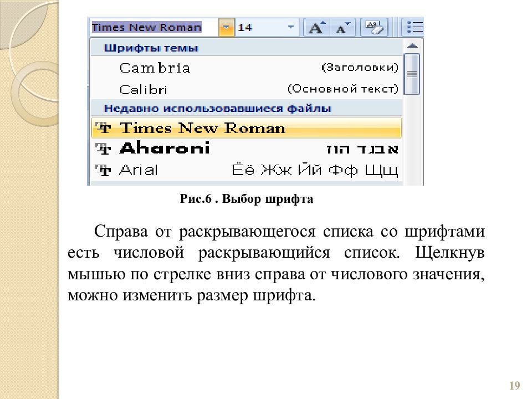The height and width of the screenshot is (399, 532).
Task: Click the font list scroll up arrow
Action: click(x=412, y=46)
